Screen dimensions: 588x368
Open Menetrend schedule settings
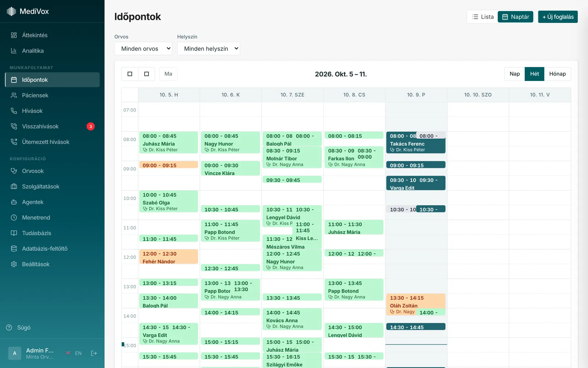(x=52, y=217)
